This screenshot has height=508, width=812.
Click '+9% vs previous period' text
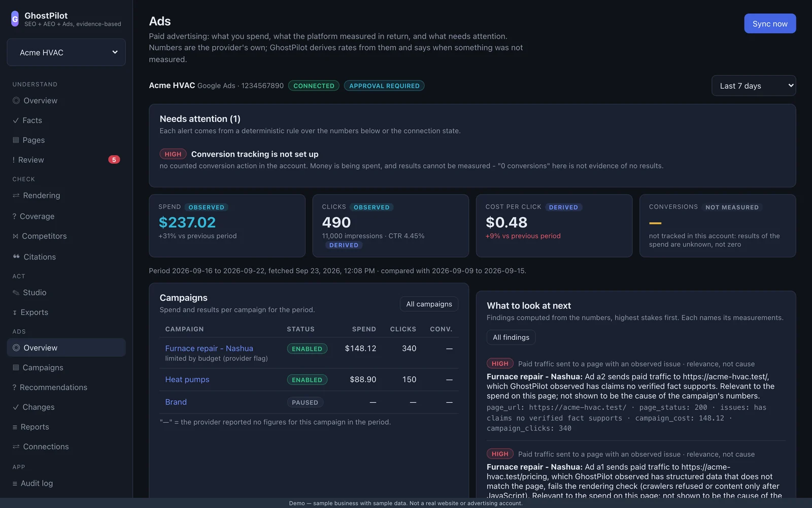[523, 236]
